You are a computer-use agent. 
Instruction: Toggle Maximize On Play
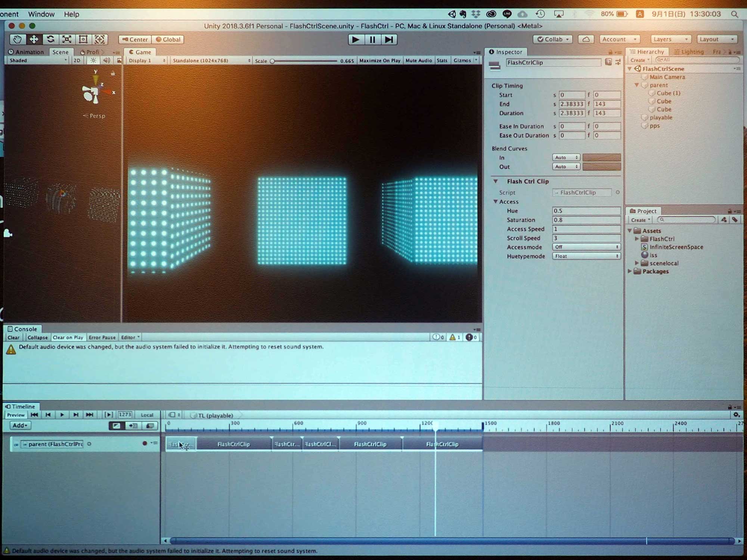tap(379, 60)
